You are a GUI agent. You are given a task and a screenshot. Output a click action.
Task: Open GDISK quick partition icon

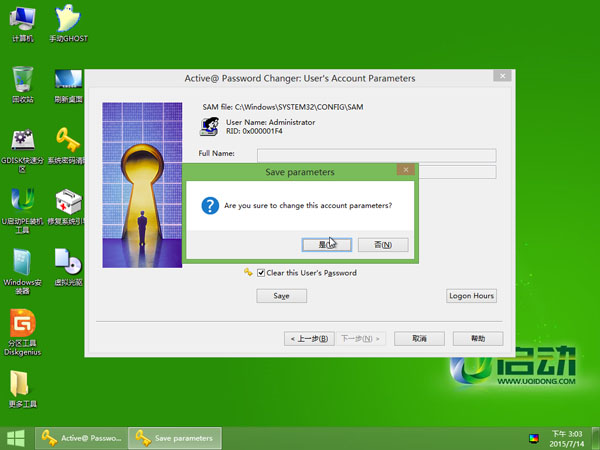pyautogui.click(x=23, y=150)
